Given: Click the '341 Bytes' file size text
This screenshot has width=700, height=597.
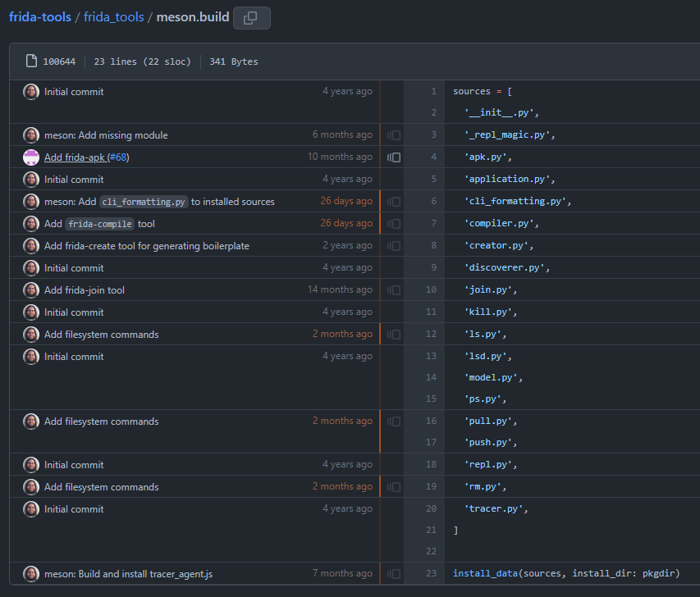Looking at the screenshot, I should tap(234, 62).
